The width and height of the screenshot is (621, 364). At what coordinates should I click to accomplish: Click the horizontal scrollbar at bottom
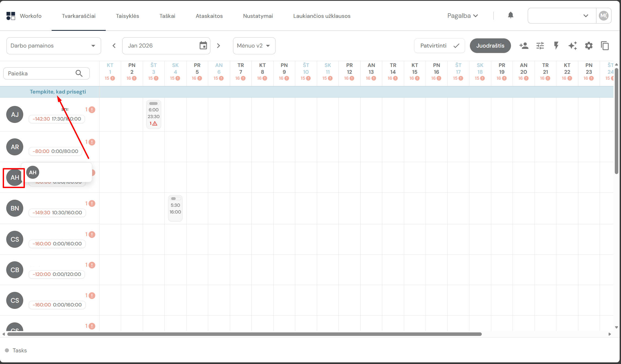244,334
